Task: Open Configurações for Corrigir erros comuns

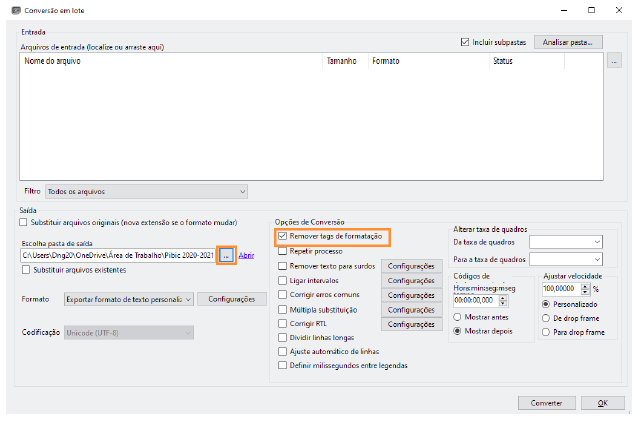Action: coord(411,296)
